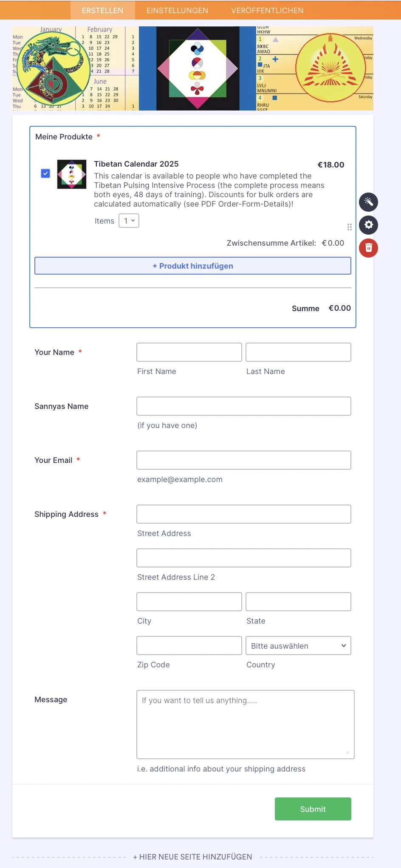Click the Street Address input field
The width and height of the screenshot is (401, 868).
click(243, 514)
